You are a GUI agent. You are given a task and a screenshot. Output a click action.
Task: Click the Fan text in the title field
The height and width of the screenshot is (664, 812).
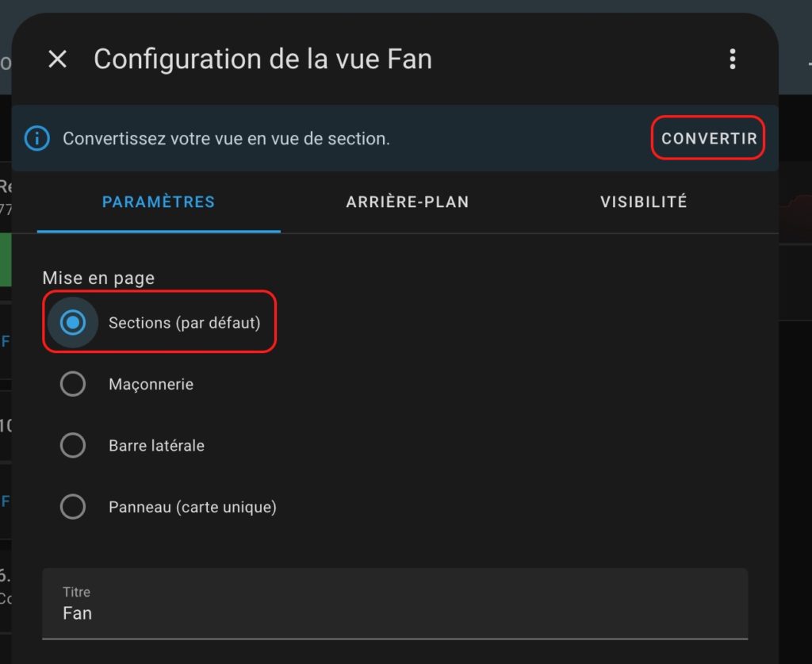coord(77,613)
